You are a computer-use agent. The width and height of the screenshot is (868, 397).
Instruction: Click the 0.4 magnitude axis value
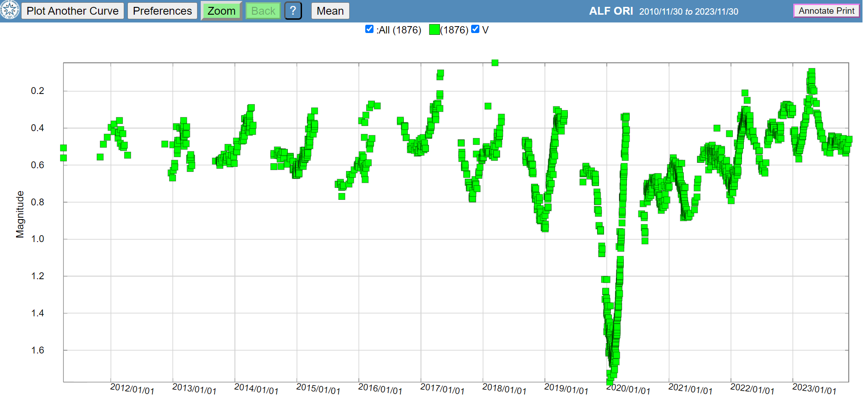[38, 128]
